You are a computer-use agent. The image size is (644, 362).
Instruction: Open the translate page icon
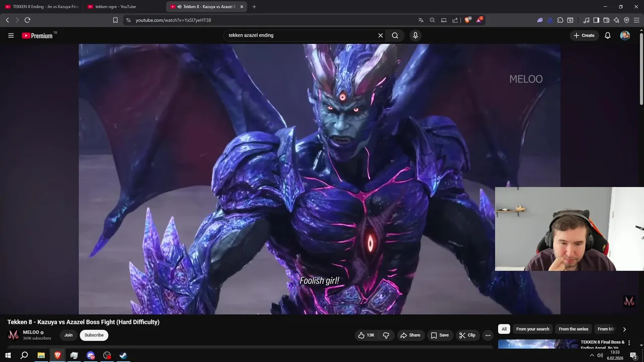click(421, 20)
